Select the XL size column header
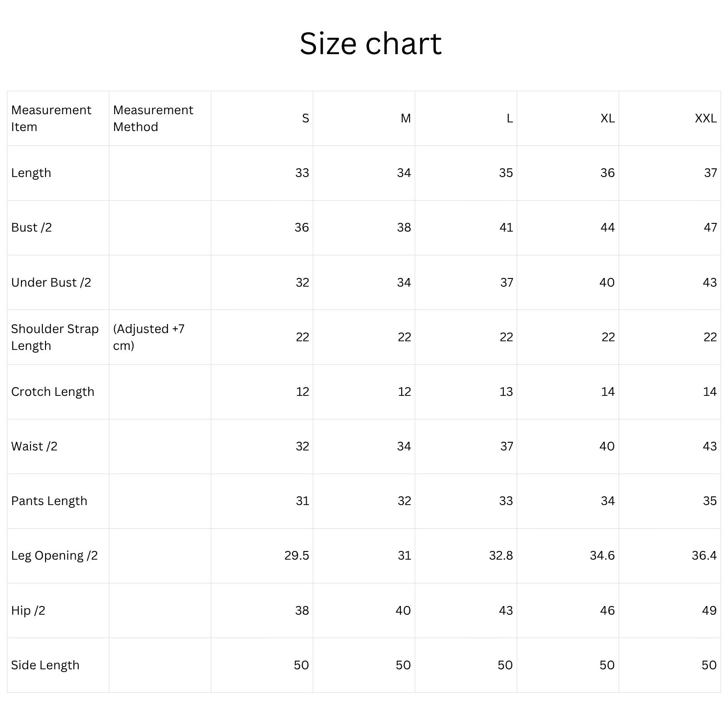This screenshot has height=728, width=728. [x=607, y=118]
